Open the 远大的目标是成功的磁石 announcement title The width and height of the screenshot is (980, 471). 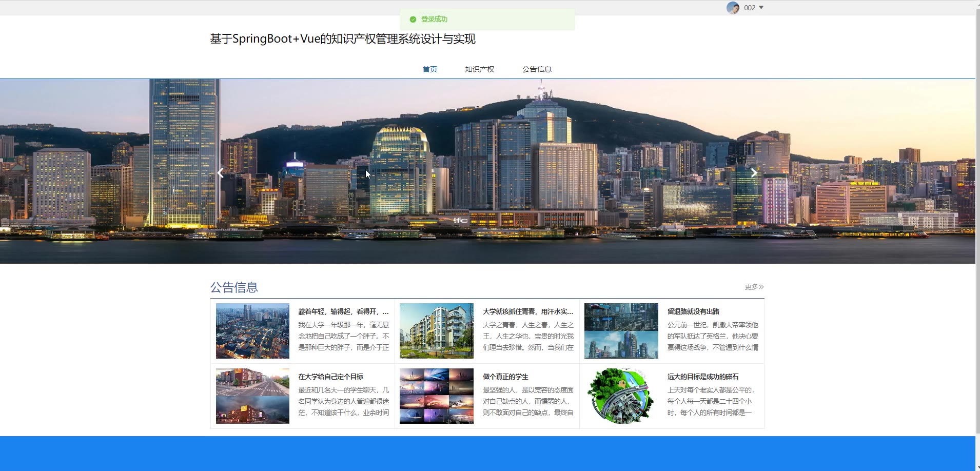(x=703, y=377)
